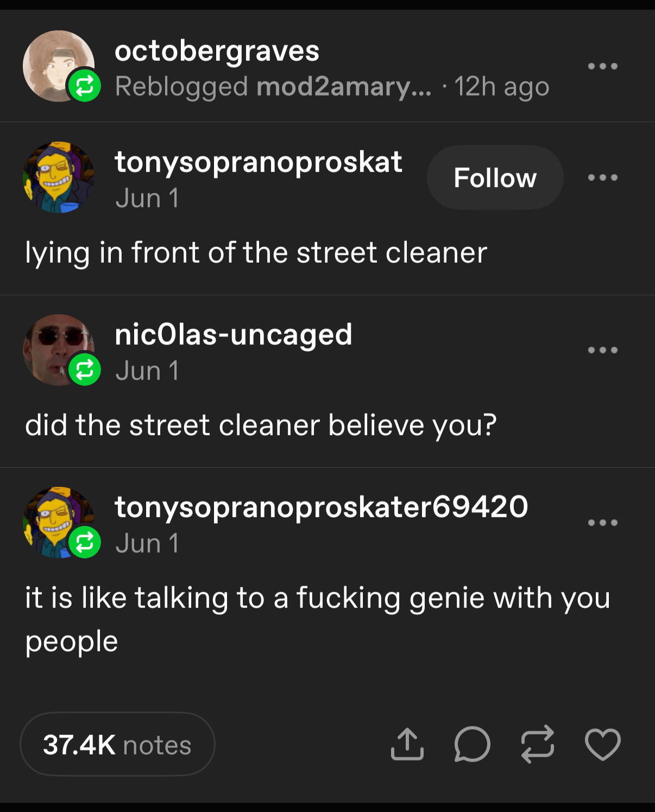Open nic0las-uncaged post options menu

click(602, 350)
